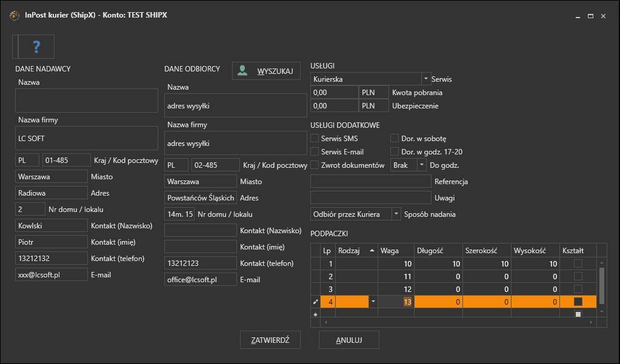Click sender E-mail field xxx@lcsoft.pl
620x364 pixels.
52,275
